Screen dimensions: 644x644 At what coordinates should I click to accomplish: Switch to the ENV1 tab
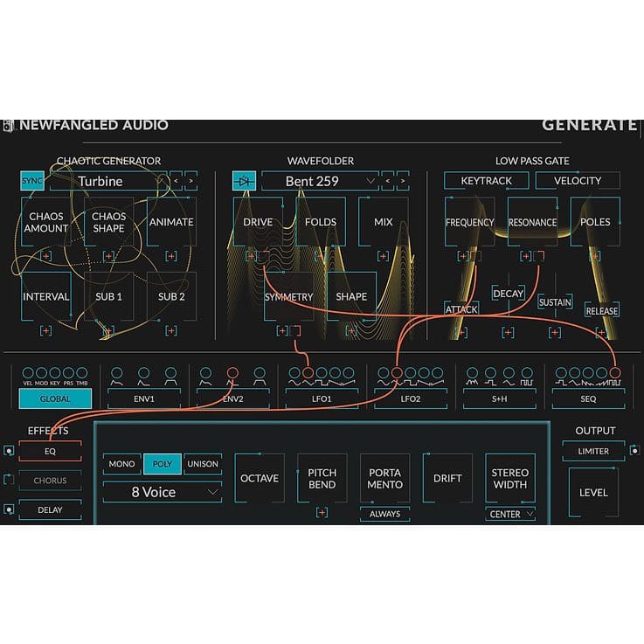(x=144, y=398)
